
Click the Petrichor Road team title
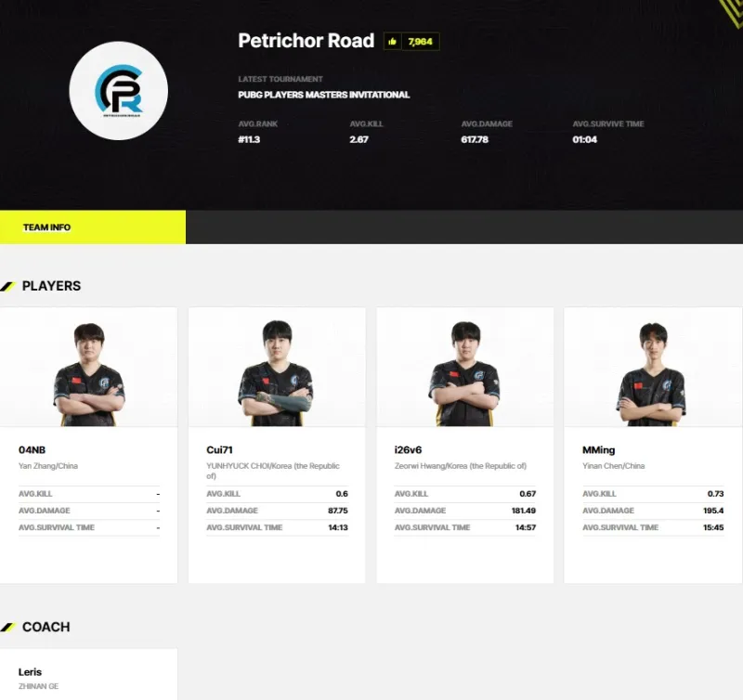[306, 41]
